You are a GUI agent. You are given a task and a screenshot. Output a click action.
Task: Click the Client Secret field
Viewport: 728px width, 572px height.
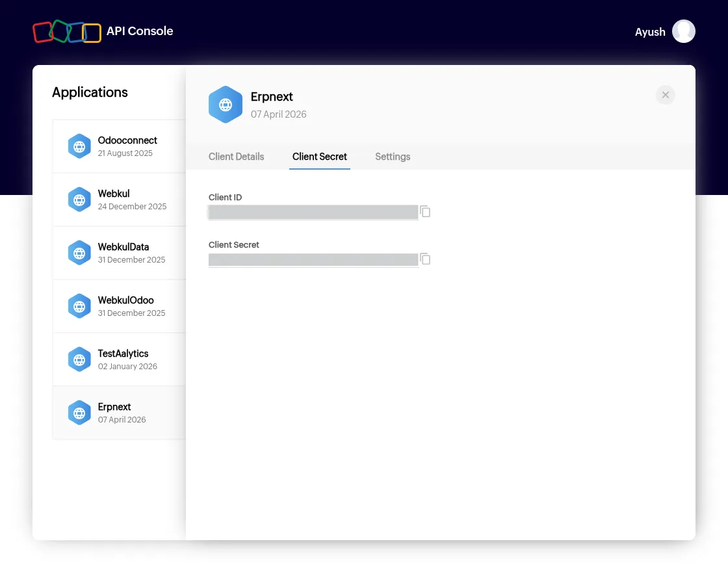tap(313, 260)
